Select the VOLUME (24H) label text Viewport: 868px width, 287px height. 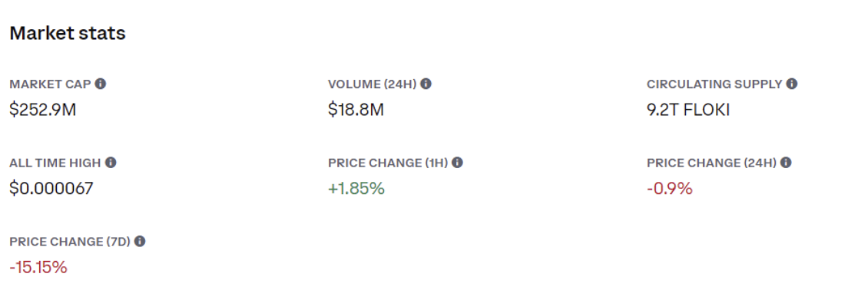tap(372, 84)
